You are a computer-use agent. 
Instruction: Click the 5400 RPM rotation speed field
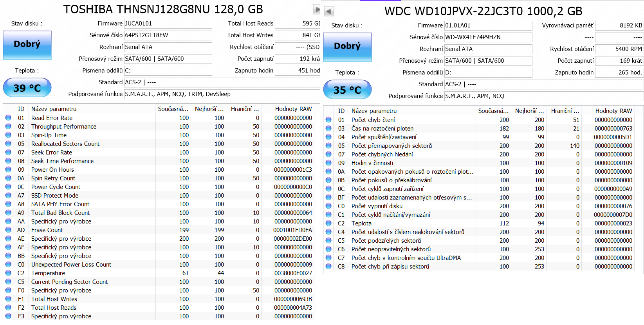pyautogui.click(x=619, y=49)
